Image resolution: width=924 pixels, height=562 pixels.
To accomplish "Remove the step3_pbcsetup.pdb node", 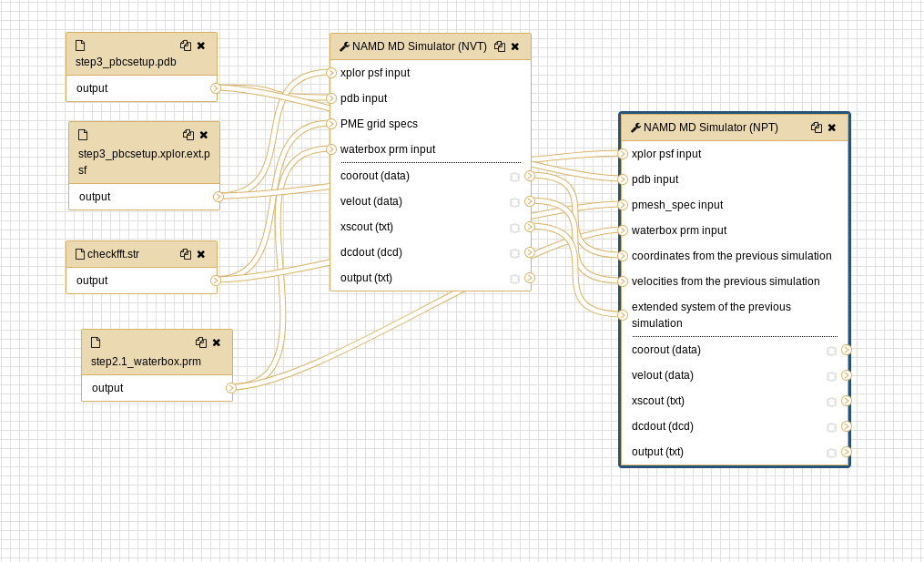I will [x=201, y=46].
